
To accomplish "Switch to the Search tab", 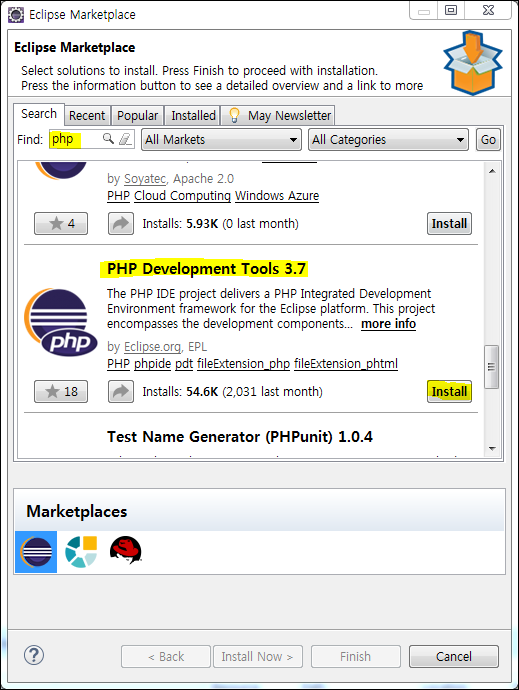I will click(x=39, y=114).
